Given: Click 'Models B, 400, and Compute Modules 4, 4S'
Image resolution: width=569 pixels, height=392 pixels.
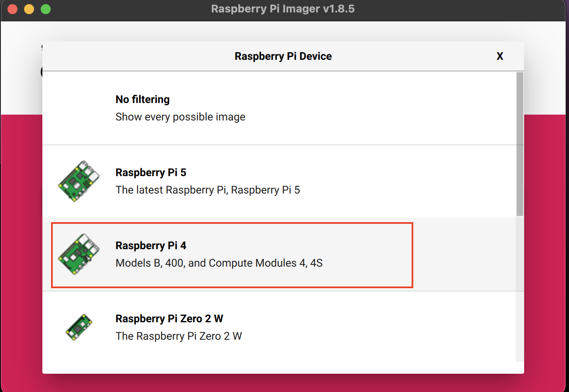Looking at the screenshot, I should pyautogui.click(x=219, y=262).
